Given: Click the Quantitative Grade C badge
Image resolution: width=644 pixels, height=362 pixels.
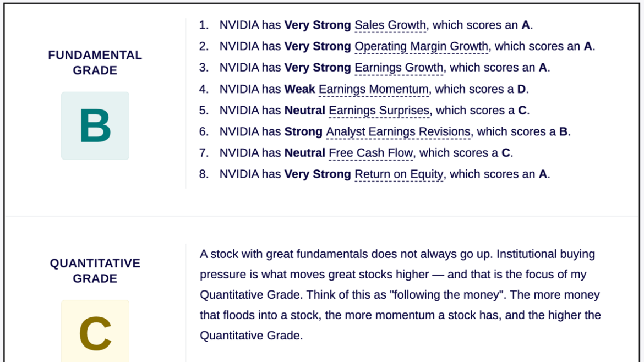Looking at the screenshot, I should pyautogui.click(x=95, y=331).
